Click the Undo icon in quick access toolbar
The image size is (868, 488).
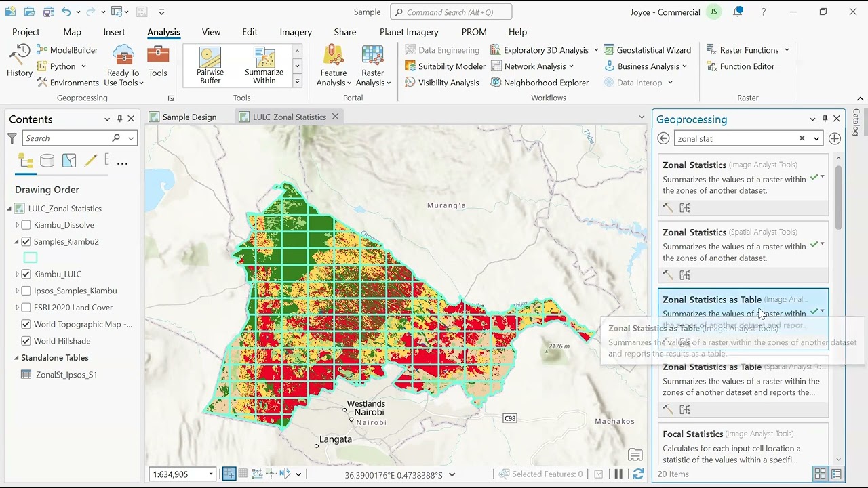(66, 12)
